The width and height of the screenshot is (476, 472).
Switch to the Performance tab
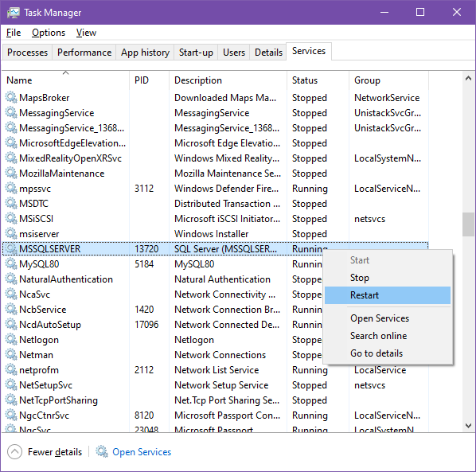84,53
